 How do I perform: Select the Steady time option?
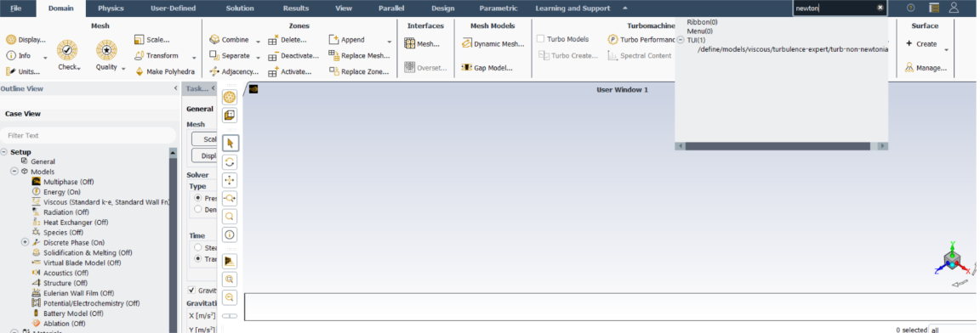click(198, 247)
